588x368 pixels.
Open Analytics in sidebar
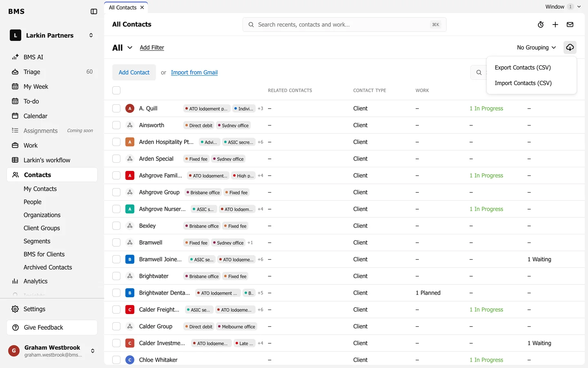click(x=52, y=281)
